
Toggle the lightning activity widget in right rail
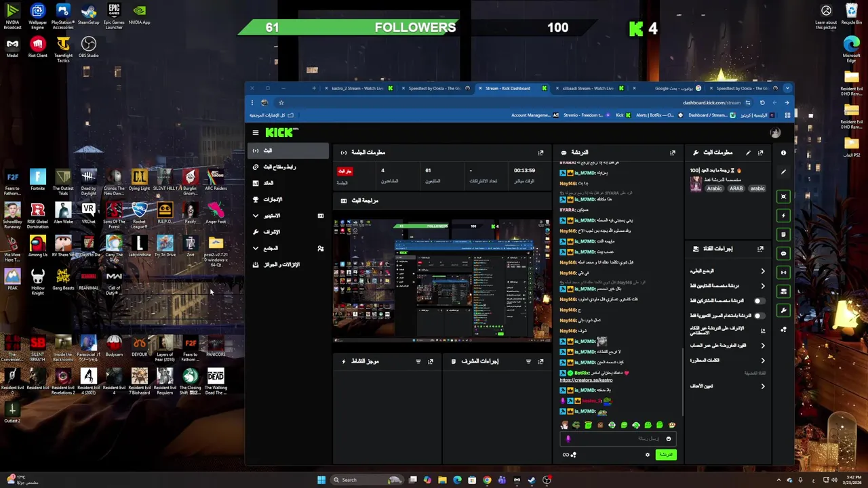coord(783,216)
